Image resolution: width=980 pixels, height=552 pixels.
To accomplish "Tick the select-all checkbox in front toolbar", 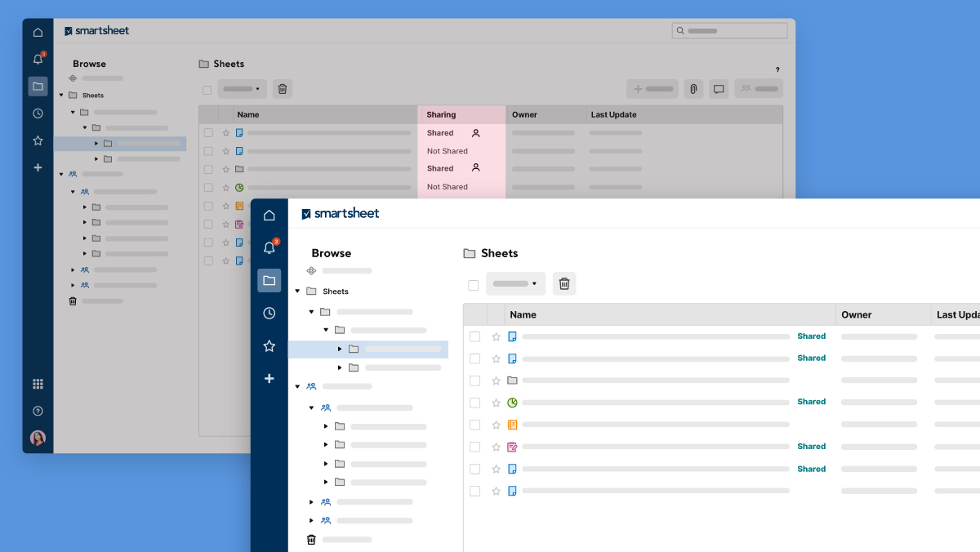I will 473,285.
